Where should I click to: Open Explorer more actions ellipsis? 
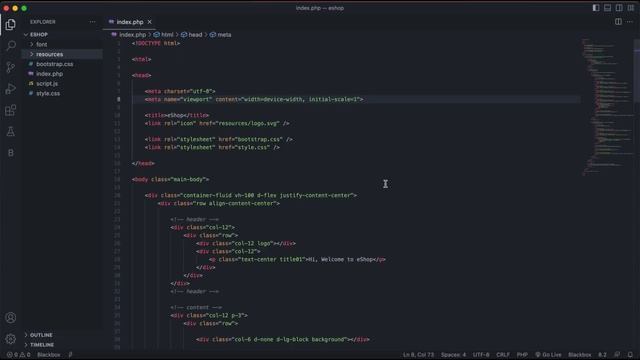click(x=93, y=22)
